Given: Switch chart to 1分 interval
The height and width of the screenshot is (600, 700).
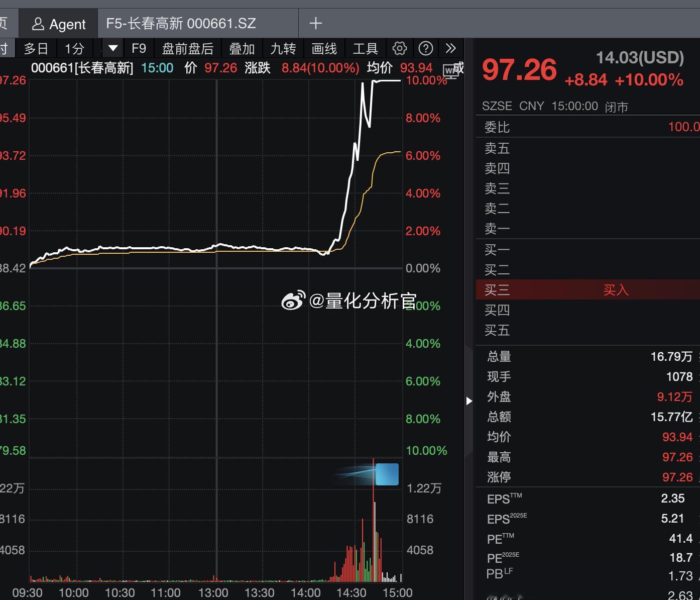Looking at the screenshot, I should pos(74,48).
